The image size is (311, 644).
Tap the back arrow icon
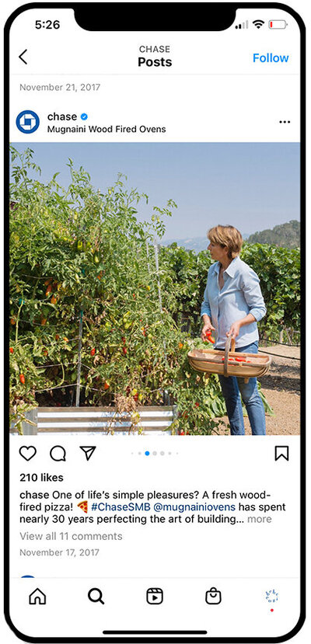tap(23, 57)
